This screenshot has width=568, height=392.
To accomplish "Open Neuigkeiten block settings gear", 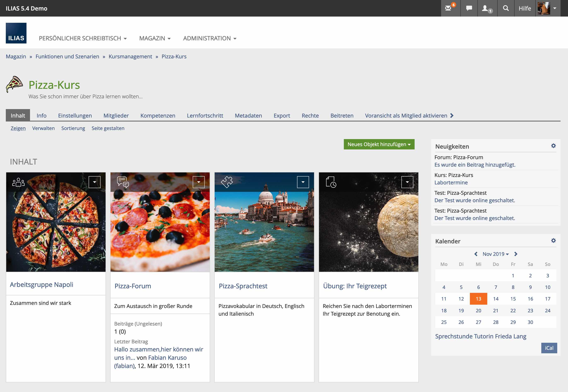I will [553, 146].
